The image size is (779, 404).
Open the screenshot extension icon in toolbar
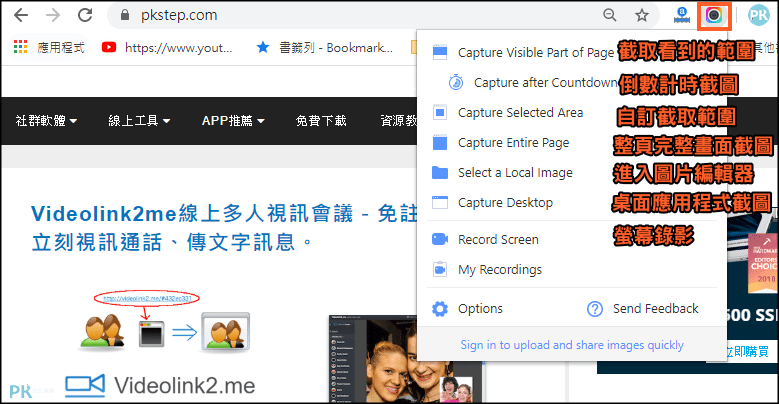[x=714, y=15]
